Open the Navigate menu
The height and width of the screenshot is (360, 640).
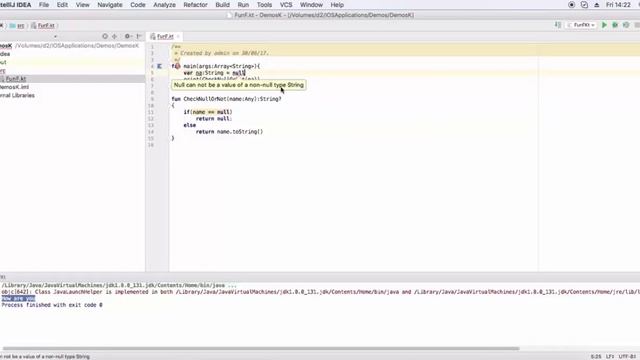(x=110, y=5)
